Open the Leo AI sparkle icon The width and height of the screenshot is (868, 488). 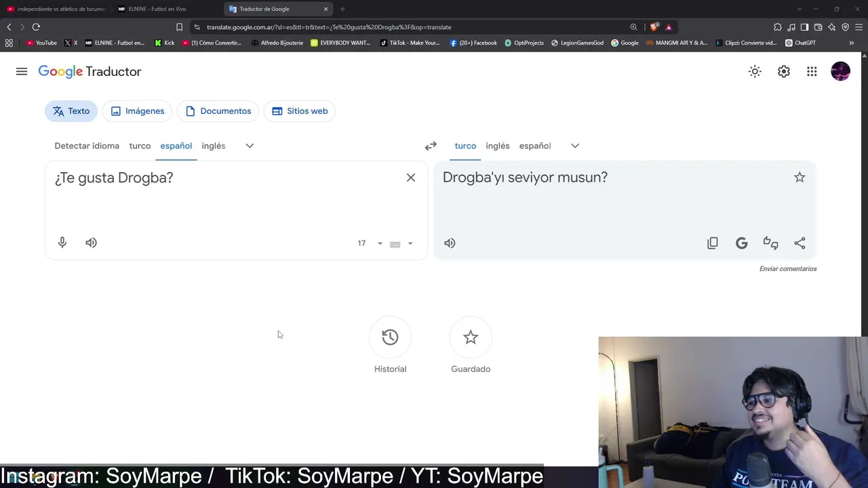pyautogui.click(x=831, y=27)
